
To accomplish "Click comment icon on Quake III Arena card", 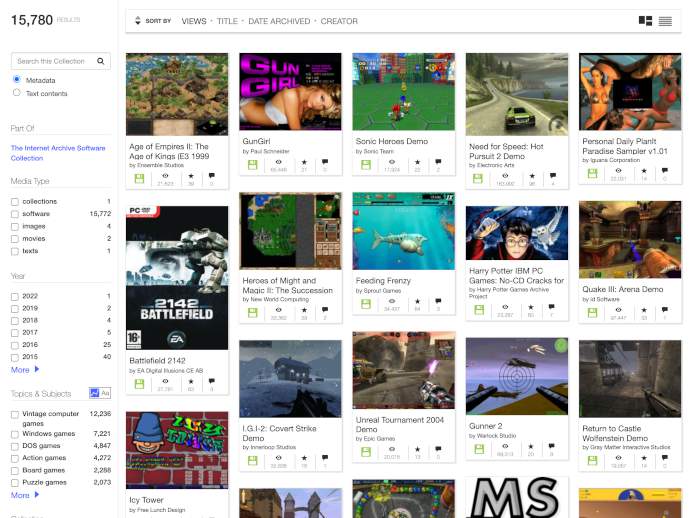I will point(665,310).
